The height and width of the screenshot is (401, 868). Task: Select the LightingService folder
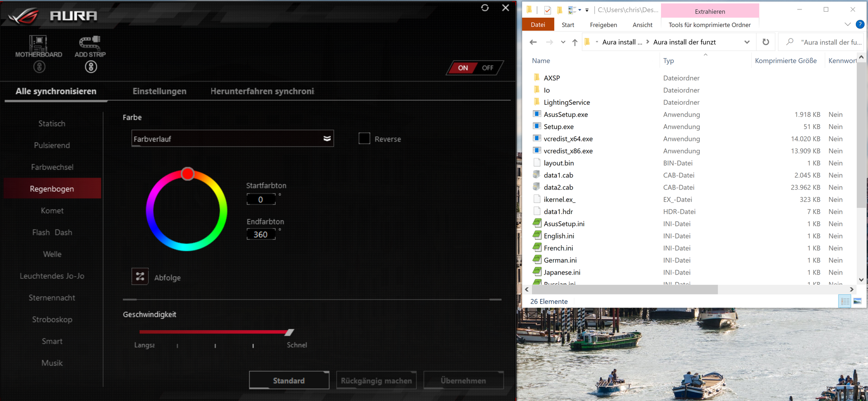tap(566, 103)
